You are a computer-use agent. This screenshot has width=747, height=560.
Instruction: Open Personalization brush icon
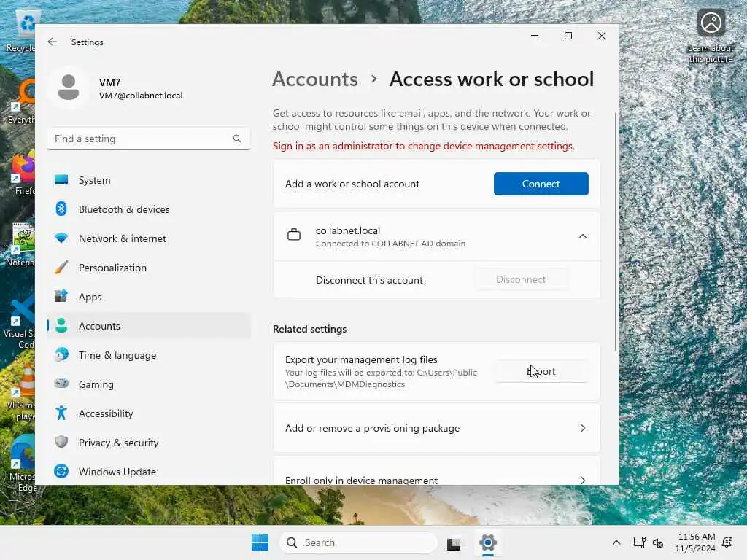coord(61,267)
